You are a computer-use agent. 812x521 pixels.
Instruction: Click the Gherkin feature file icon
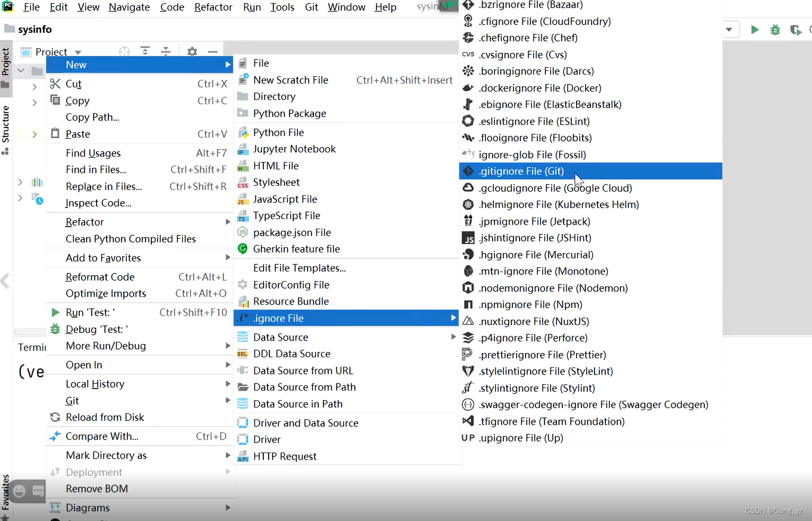242,249
